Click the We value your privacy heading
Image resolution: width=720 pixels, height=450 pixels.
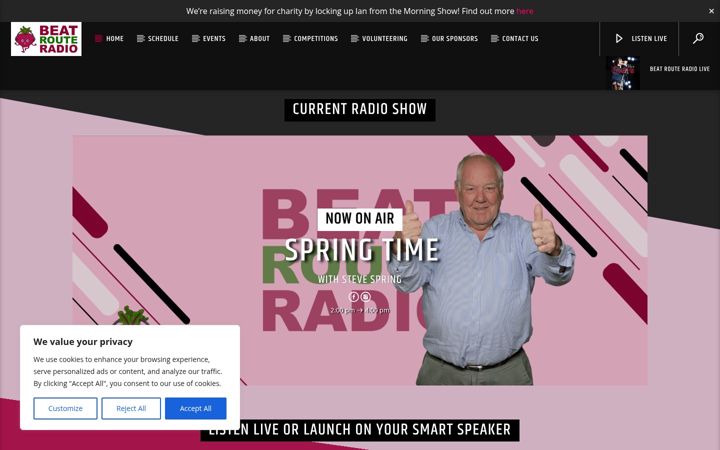pyautogui.click(x=83, y=342)
